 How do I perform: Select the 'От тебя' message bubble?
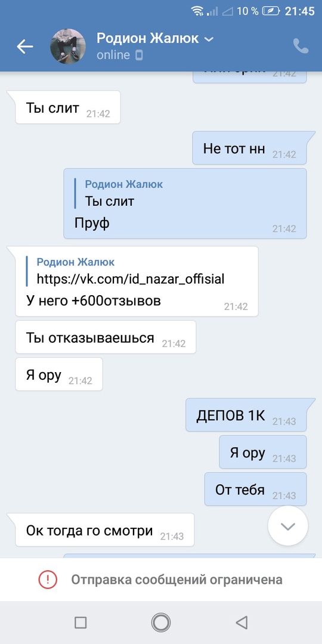click(255, 489)
